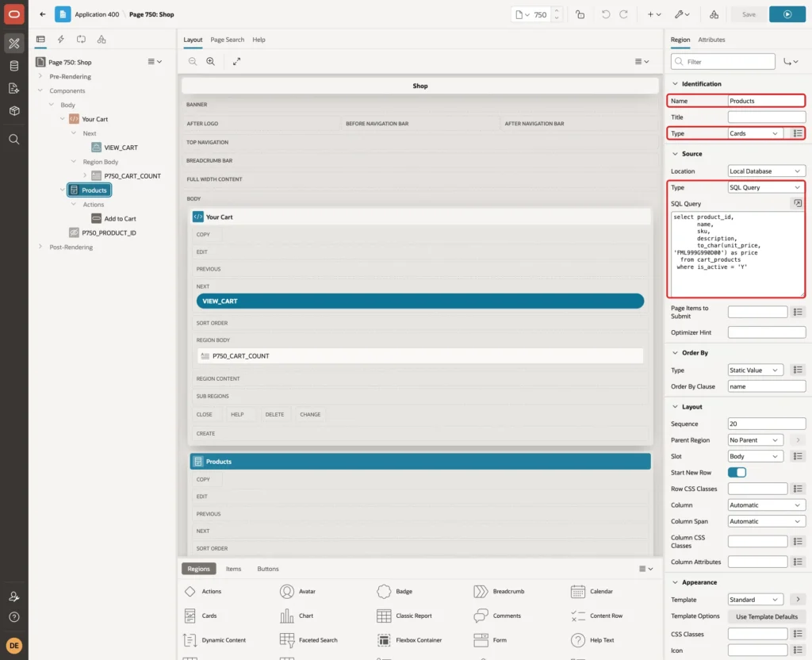Pick Calendar from region gallery
Viewport: 812px width, 660px height.
coord(592,591)
